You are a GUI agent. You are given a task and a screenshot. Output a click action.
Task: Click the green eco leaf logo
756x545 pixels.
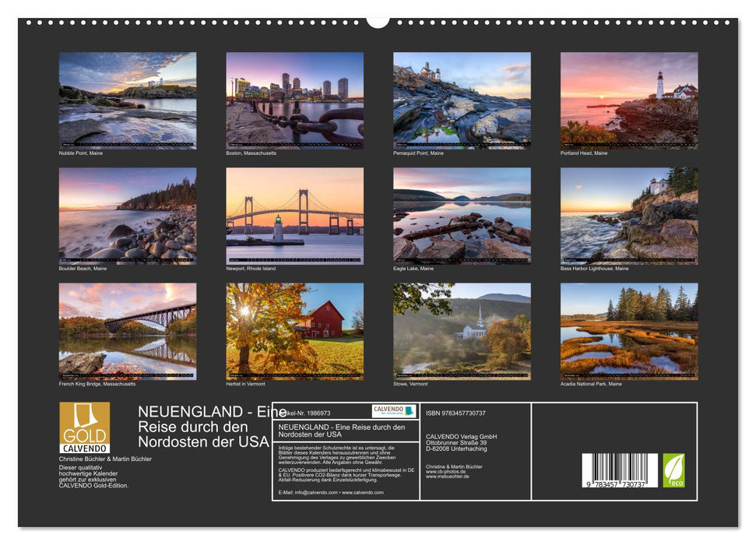pos(674,469)
